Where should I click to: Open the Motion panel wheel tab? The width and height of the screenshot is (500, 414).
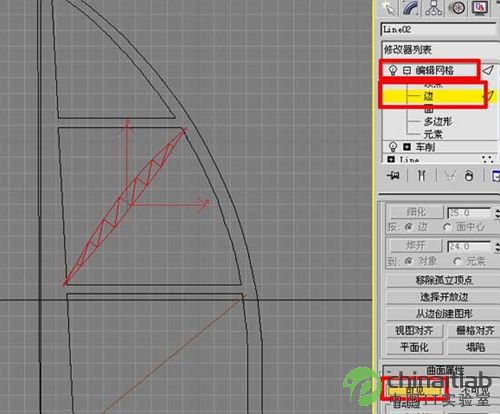click(x=457, y=8)
